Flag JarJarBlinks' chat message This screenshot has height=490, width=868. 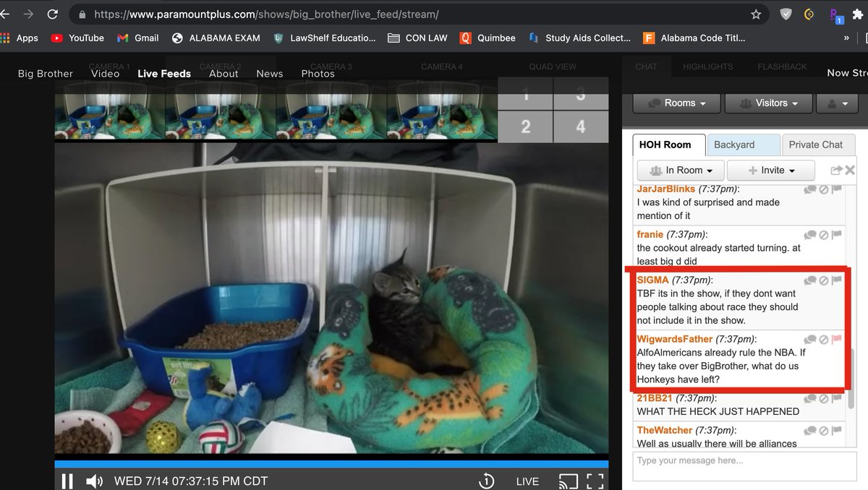tap(837, 189)
